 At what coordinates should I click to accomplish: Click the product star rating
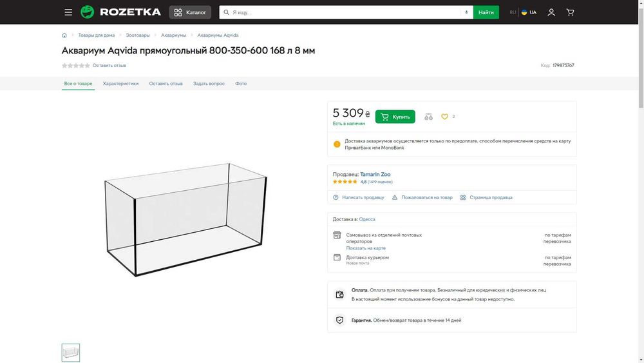click(75, 65)
